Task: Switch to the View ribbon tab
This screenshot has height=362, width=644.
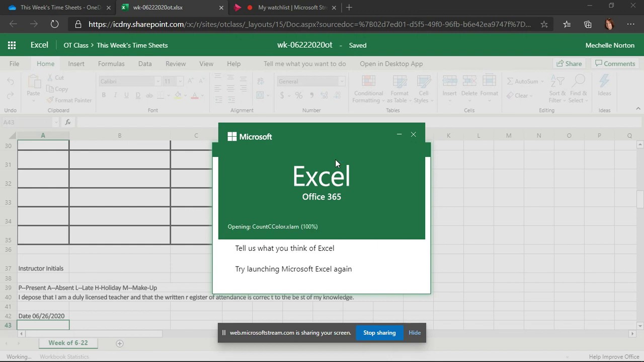Action: pos(206,64)
